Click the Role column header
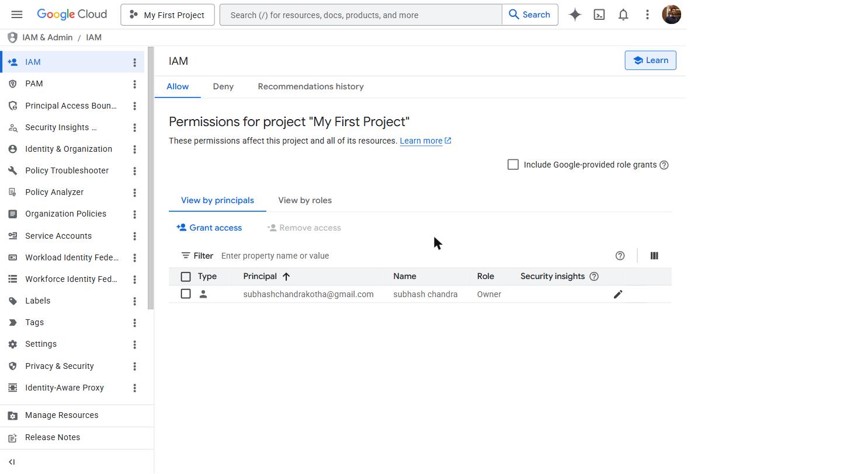This screenshot has width=868, height=474. tap(485, 276)
